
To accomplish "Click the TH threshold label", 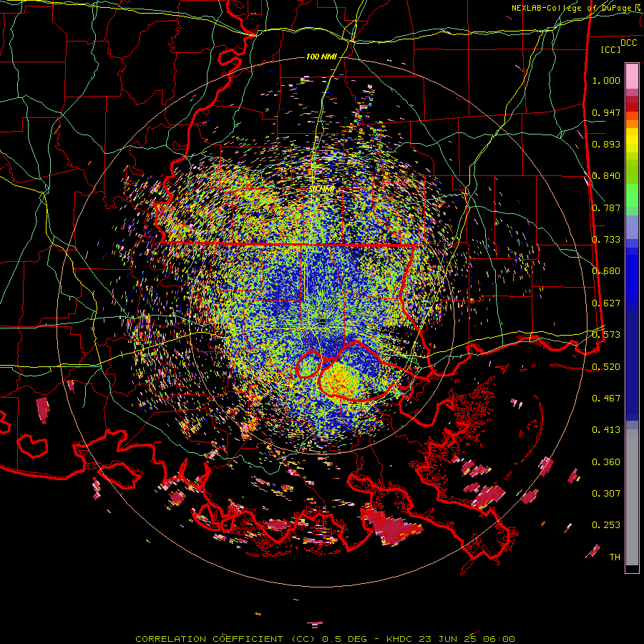I will [x=615, y=557].
